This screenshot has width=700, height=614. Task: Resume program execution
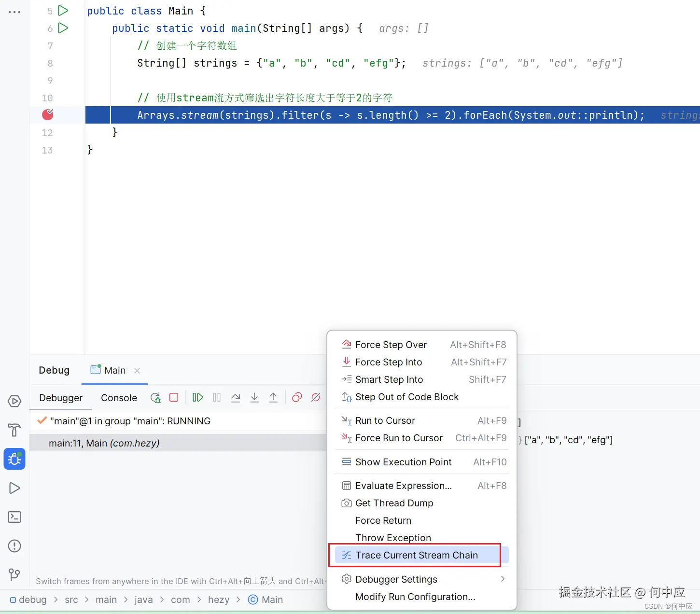click(197, 397)
